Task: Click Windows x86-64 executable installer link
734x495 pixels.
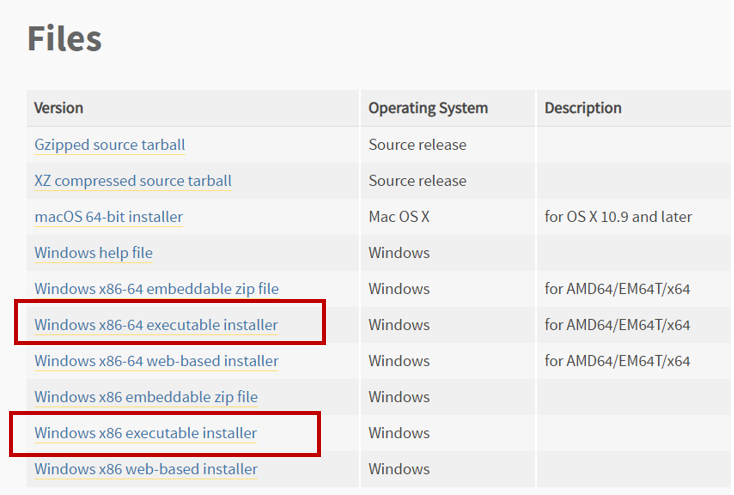Action: [x=156, y=325]
